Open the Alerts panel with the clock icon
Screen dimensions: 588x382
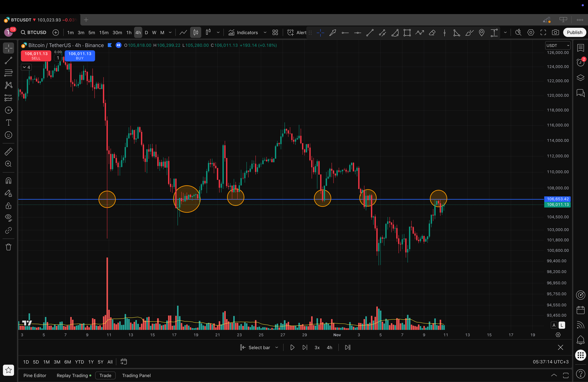coord(580,62)
